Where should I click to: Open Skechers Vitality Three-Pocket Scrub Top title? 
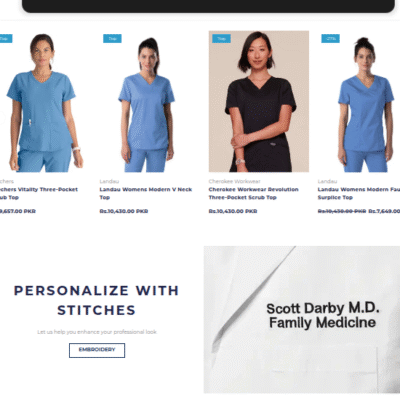coord(39,193)
